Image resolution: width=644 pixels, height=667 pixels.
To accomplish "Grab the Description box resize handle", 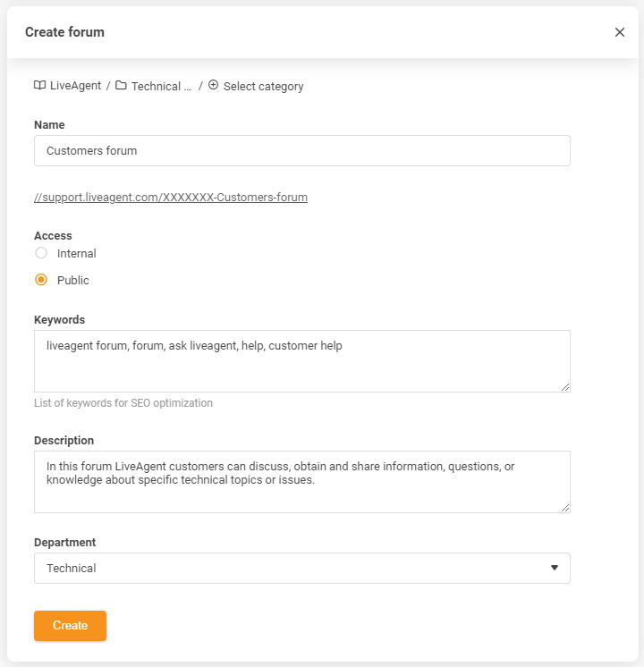I will click(564, 507).
